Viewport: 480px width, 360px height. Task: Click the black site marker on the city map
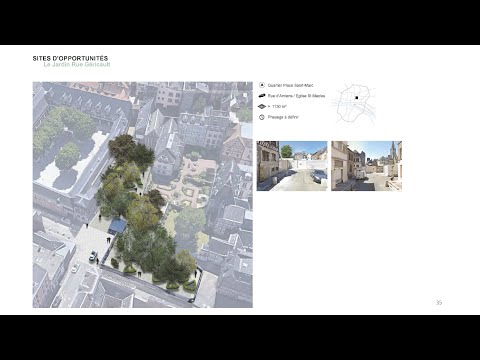356,98
